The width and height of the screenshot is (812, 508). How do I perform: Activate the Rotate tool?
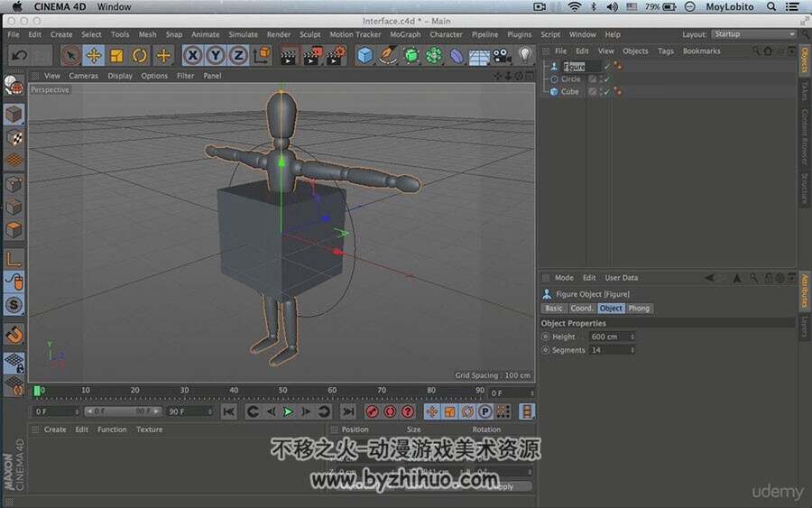[x=140, y=55]
